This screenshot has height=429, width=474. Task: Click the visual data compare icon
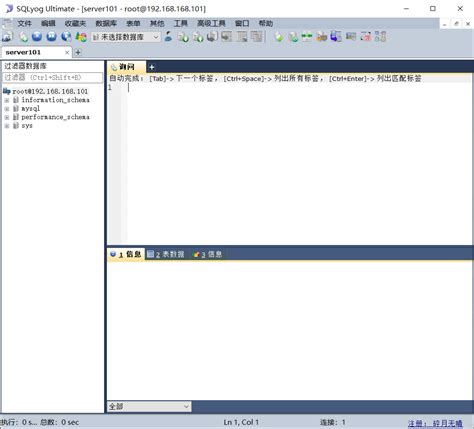[307, 37]
